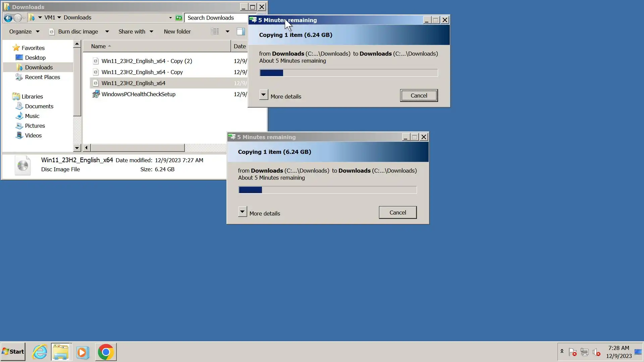Click the lower copy dialog progress bar
The width and height of the screenshot is (644, 362).
(x=327, y=190)
